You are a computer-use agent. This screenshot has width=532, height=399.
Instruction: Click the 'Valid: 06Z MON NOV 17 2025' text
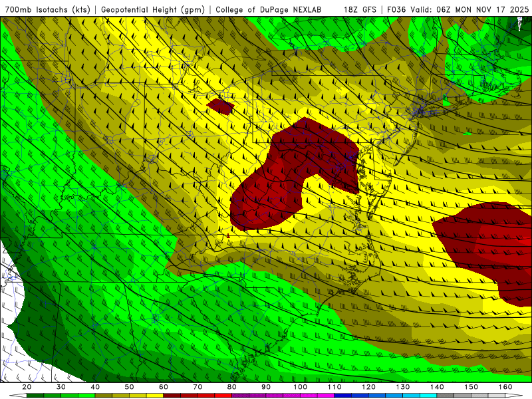point(469,9)
